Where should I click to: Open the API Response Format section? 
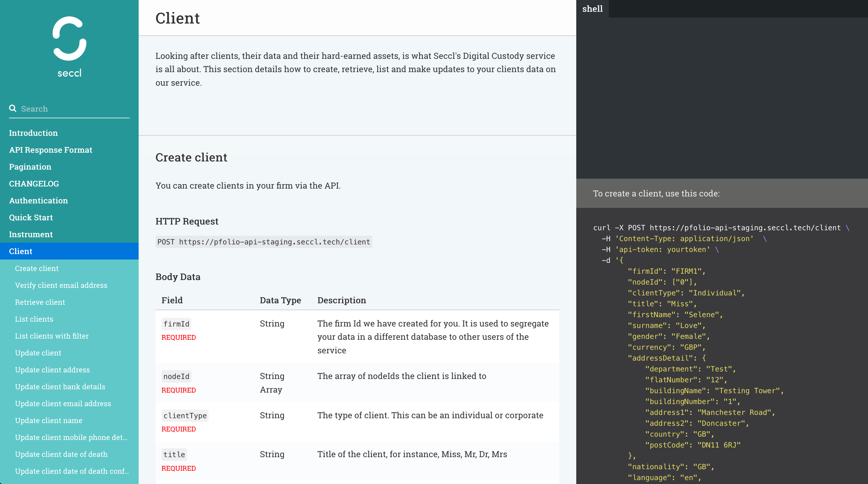pos(51,150)
